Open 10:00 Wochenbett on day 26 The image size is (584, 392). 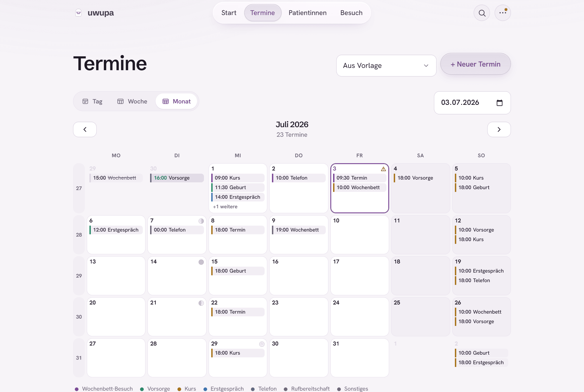pos(481,312)
